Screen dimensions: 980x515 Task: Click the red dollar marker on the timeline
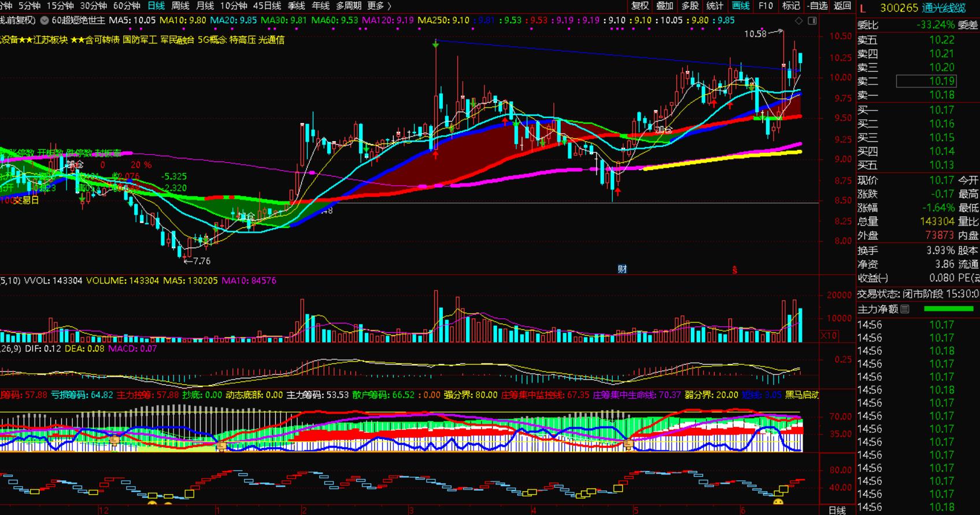point(735,270)
